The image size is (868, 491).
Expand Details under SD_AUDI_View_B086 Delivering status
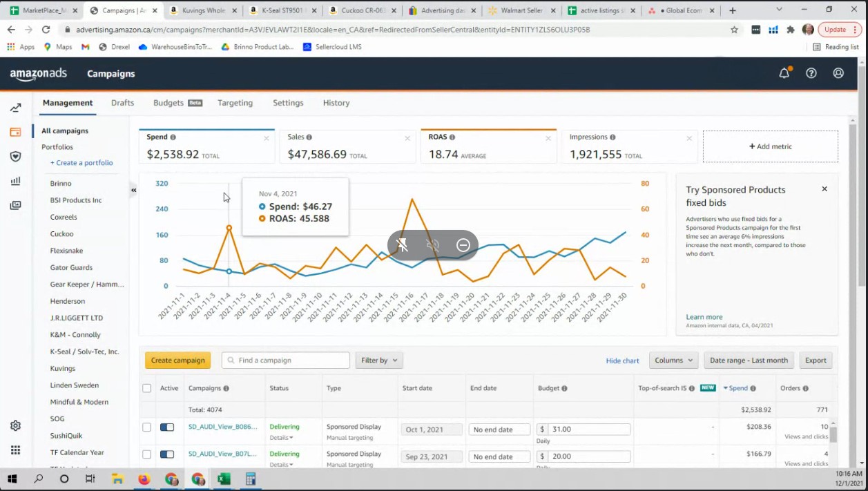[281, 438]
